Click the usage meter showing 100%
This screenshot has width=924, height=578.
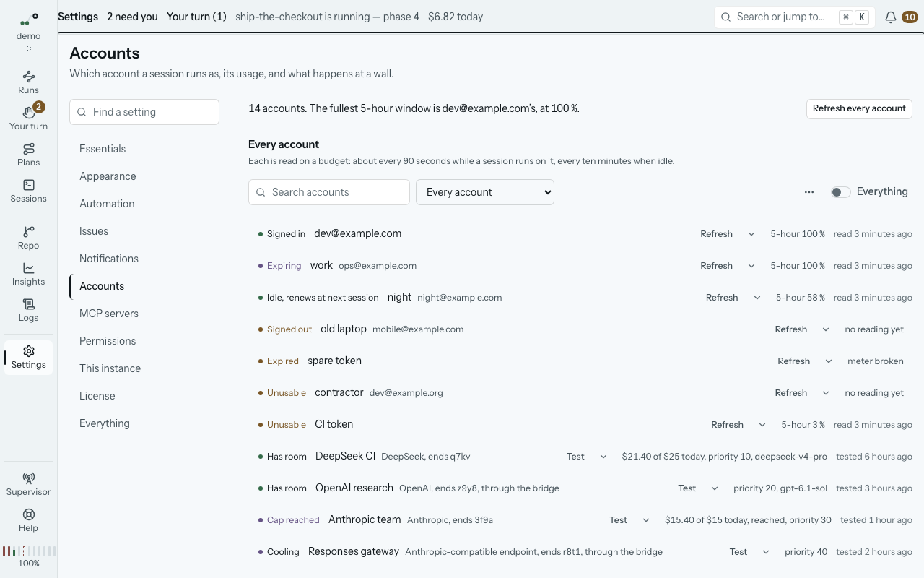pos(29,556)
